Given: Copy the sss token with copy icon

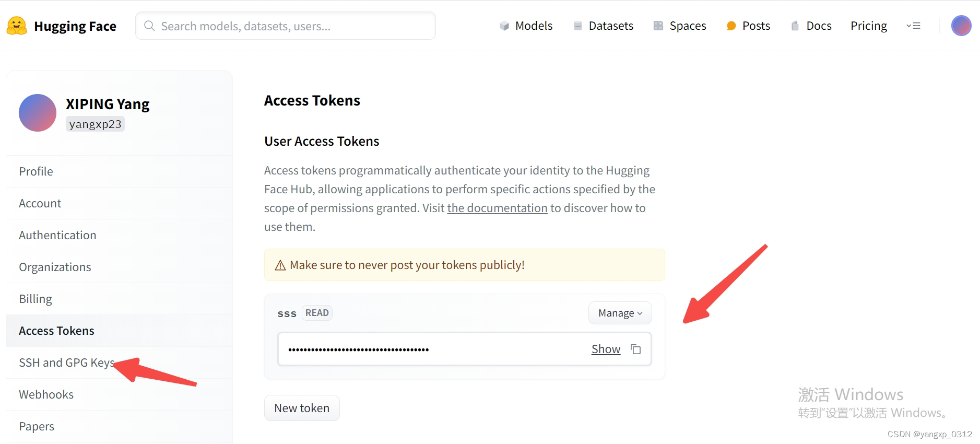Looking at the screenshot, I should [x=635, y=349].
